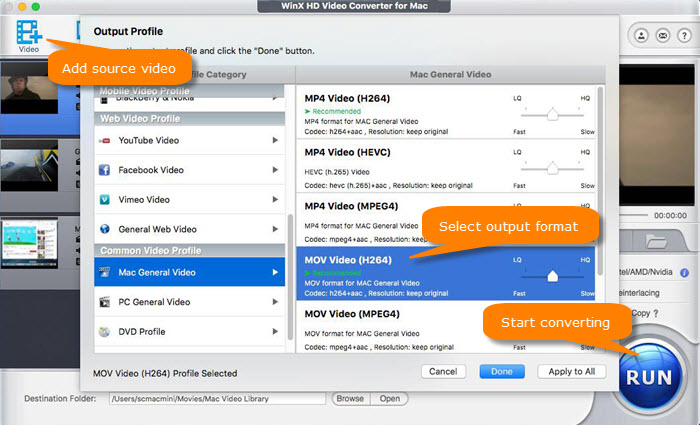The height and width of the screenshot is (425, 700).
Task: Open the output folder icon
Action: tap(656, 242)
